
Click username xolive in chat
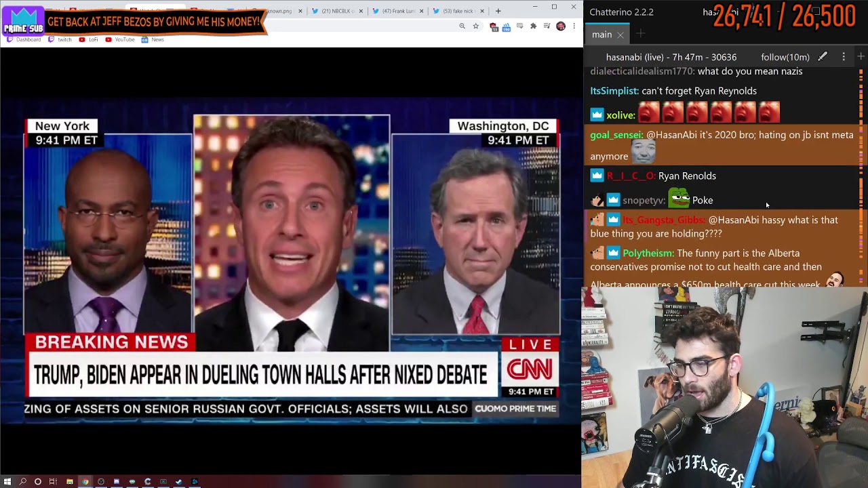tap(620, 115)
